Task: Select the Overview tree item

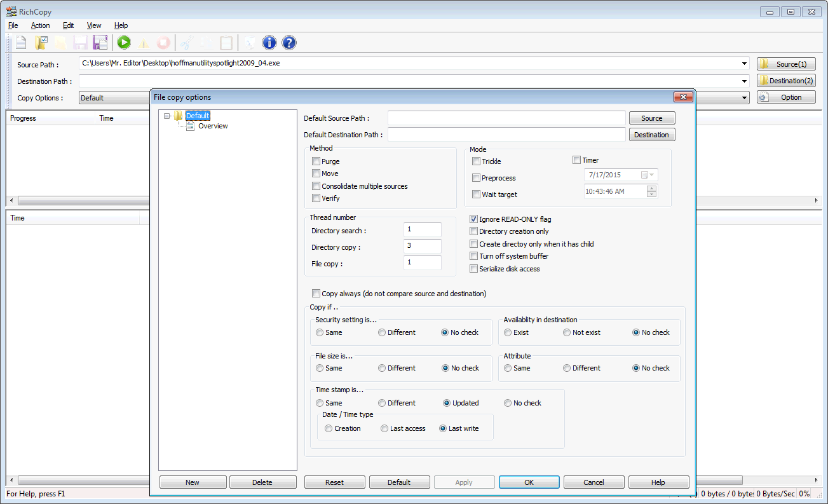Action: point(213,126)
